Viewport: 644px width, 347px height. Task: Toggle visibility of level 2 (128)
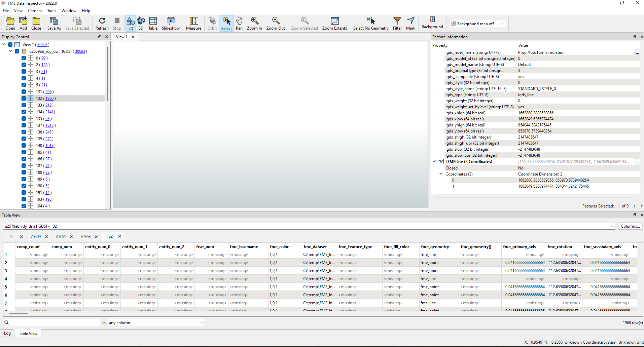pyautogui.click(x=24, y=65)
